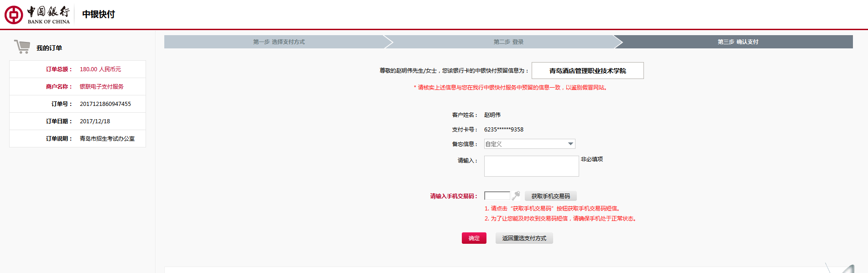Screen dimensions: 868x273
Task: Click order number 2017121860947455
Action: pos(105,104)
